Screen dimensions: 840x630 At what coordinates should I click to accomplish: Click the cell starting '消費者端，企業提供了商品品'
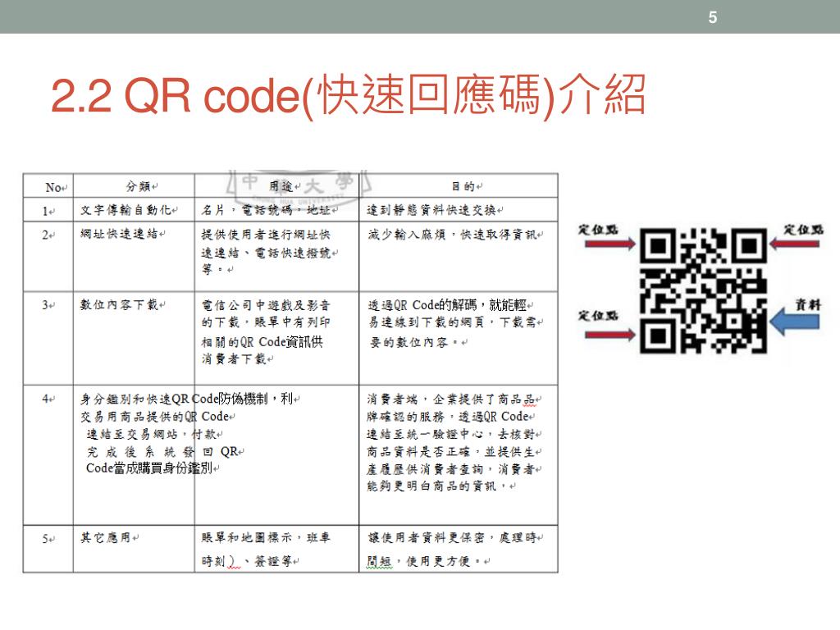pyautogui.click(x=459, y=454)
